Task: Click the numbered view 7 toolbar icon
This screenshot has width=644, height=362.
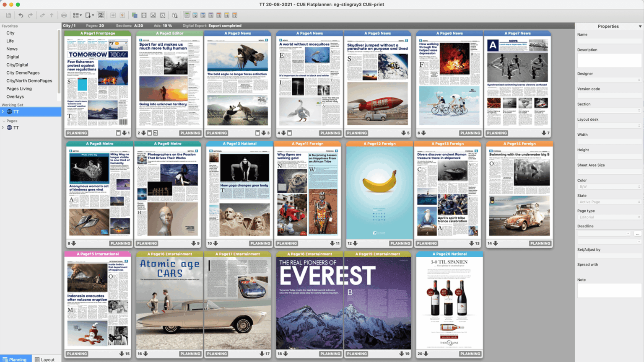Action: [235, 15]
